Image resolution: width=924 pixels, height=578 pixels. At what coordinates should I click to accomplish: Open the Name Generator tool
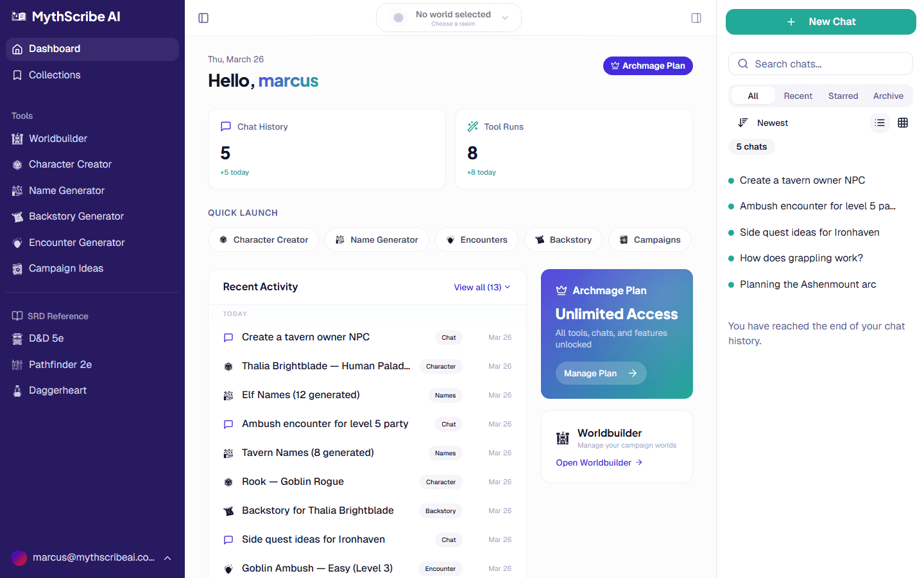66,190
